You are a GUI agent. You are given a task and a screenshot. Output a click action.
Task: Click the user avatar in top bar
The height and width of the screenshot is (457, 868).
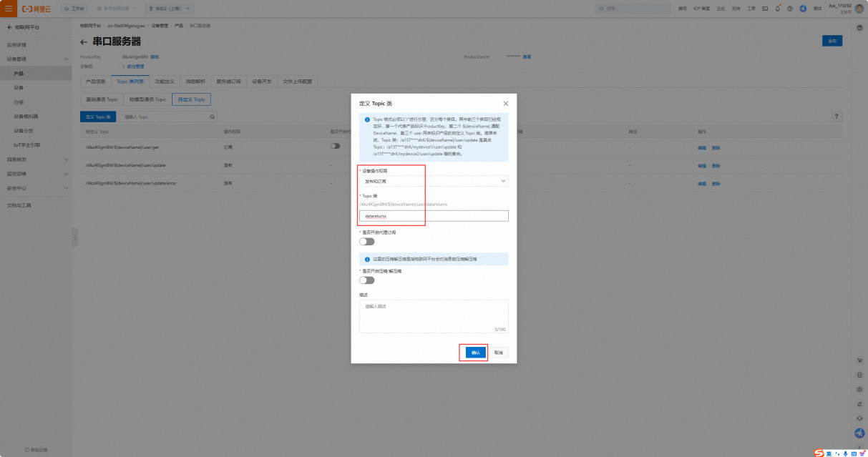click(x=859, y=9)
